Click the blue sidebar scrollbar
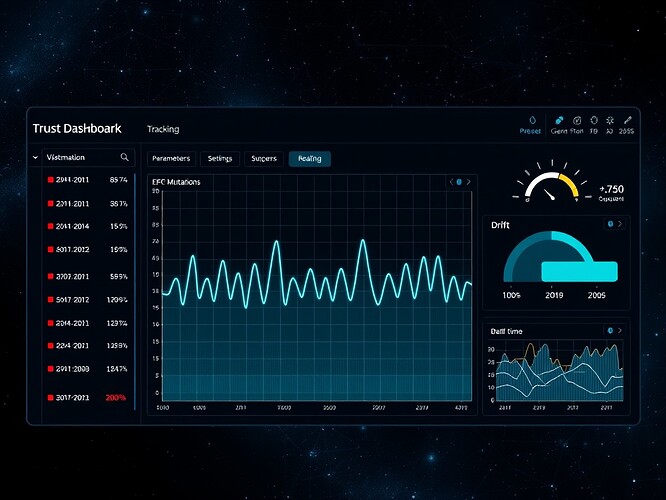Image resolution: width=666 pixels, height=500 pixels. (135, 291)
